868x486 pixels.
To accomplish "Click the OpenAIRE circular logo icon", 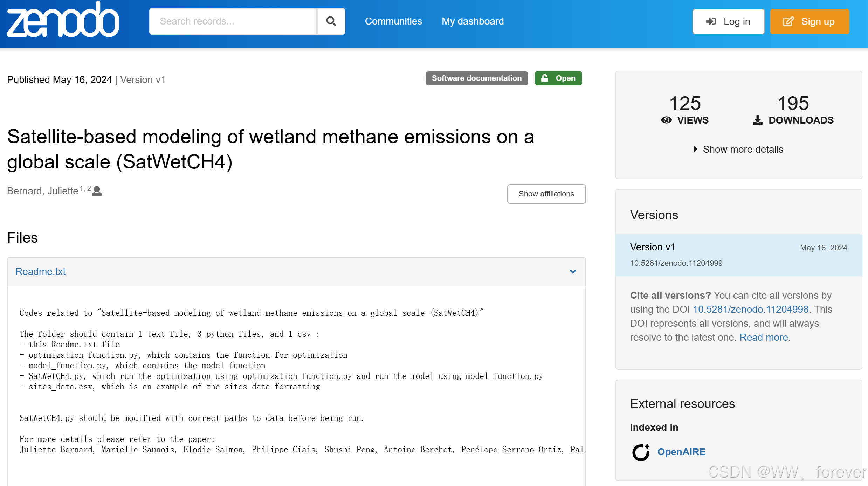I will (x=641, y=452).
